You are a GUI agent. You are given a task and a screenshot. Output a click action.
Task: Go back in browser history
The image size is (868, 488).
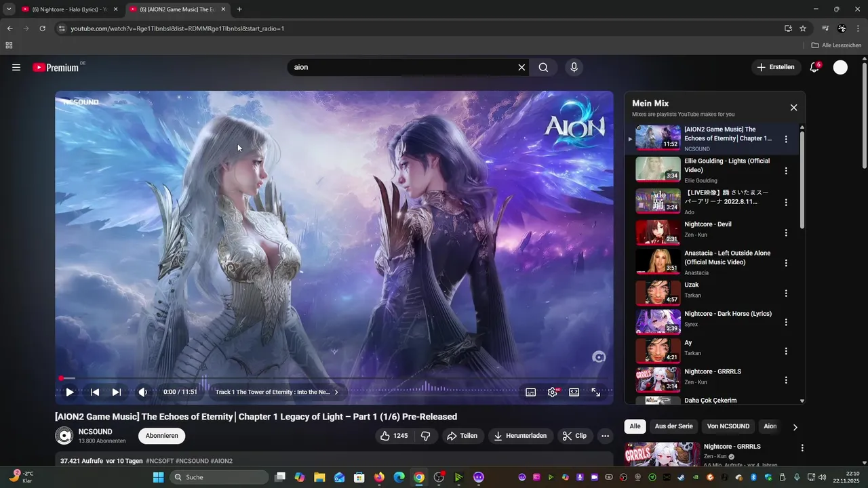[9, 28]
